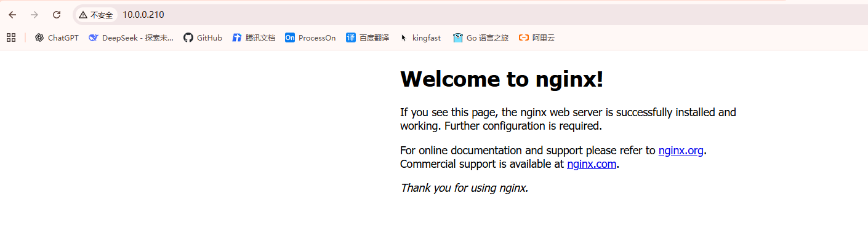Open the apps grid shortcut

click(x=11, y=37)
